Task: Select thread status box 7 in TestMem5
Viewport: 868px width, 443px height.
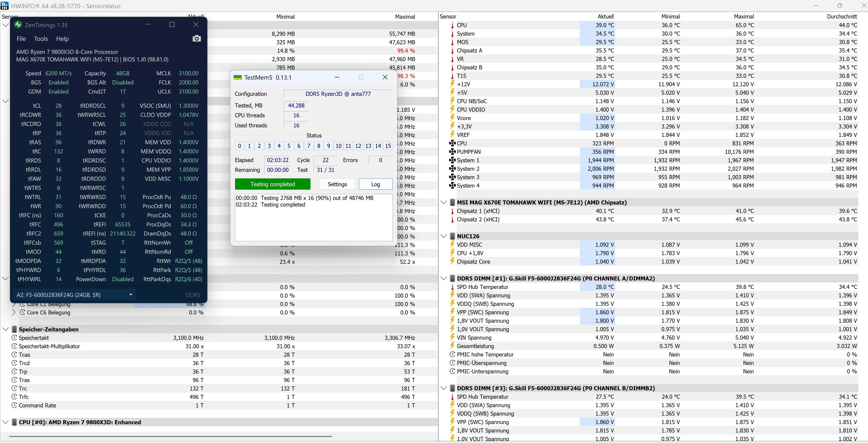Action: [309, 146]
